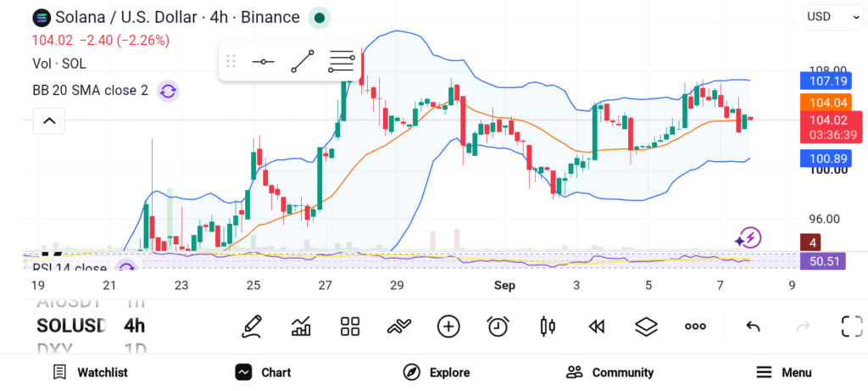
Task: Start bar replay with the rewind icon
Action: point(596,327)
